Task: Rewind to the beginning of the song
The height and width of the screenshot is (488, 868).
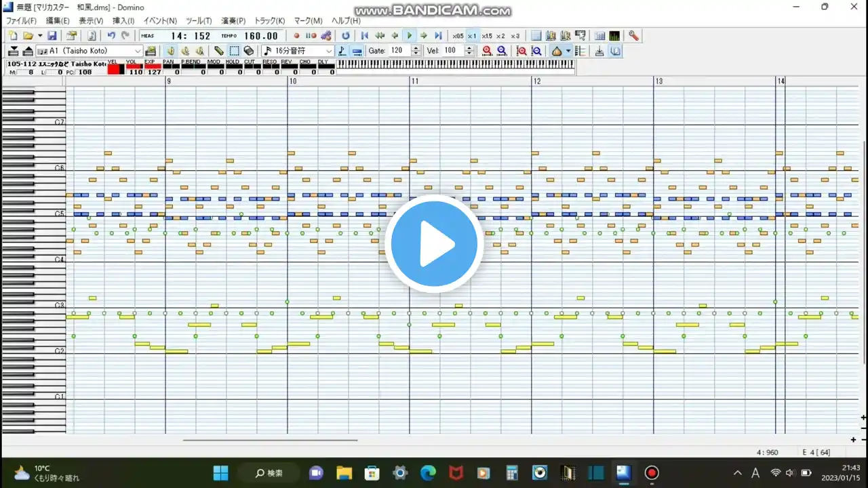Action: pyautogui.click(x=365, y=36)
